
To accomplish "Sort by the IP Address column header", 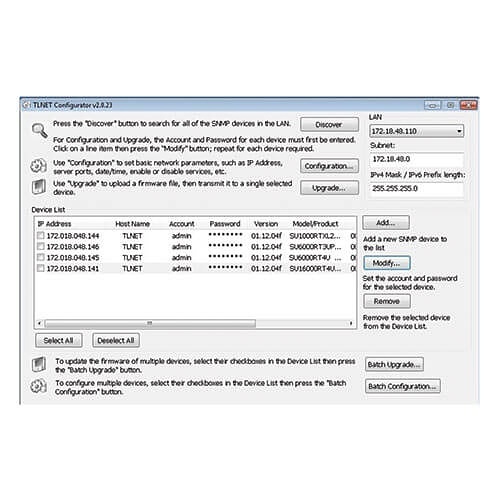I will (x=54, y=224).
